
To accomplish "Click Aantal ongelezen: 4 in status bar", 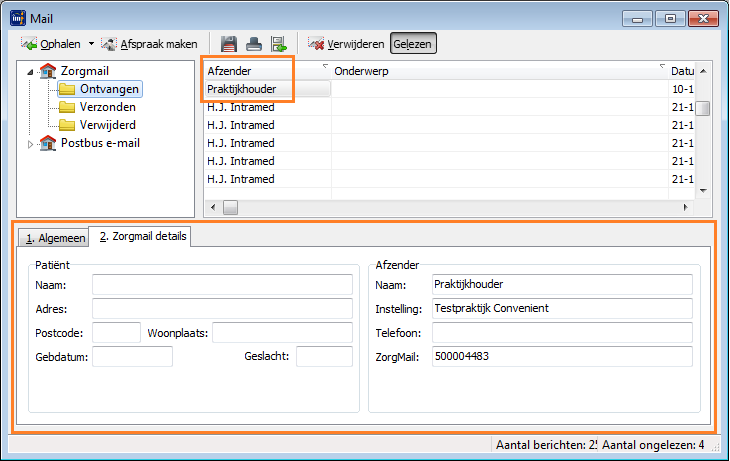I will click(653, 445).
